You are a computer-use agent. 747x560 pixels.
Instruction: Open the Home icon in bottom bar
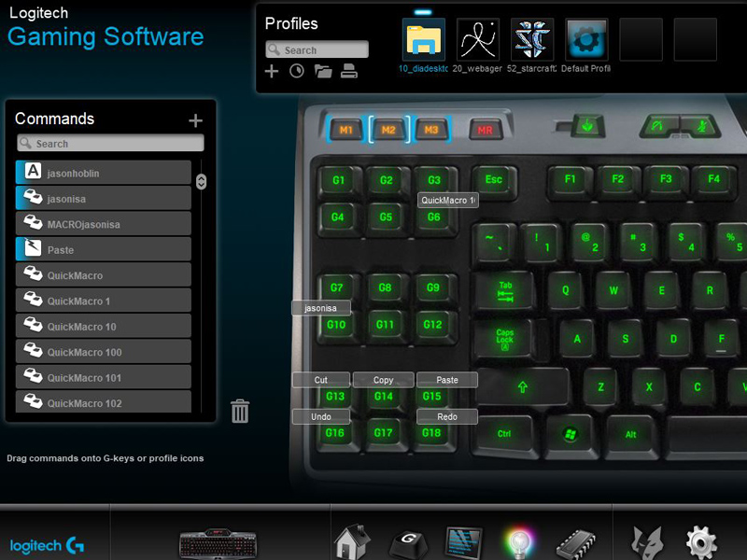click(352, 541)
